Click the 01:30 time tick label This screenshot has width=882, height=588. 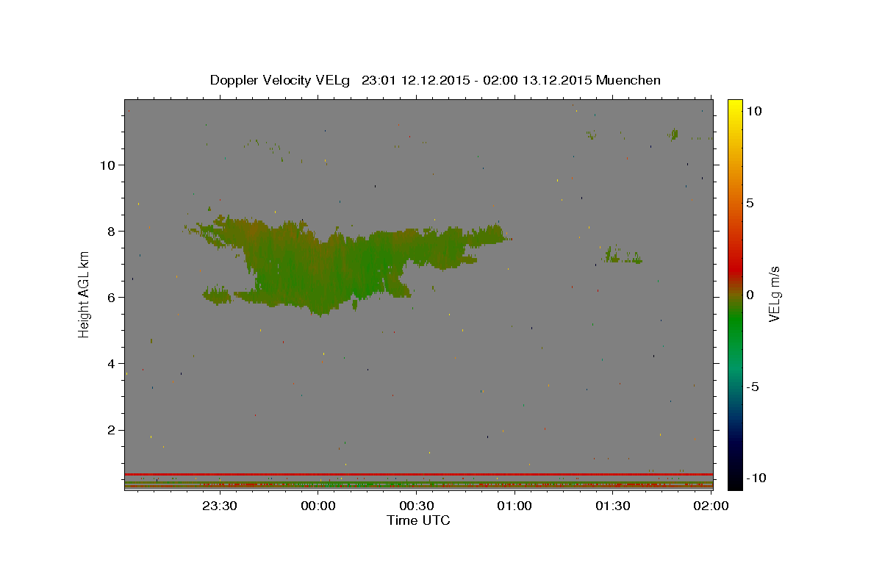(x=613, y=506)
